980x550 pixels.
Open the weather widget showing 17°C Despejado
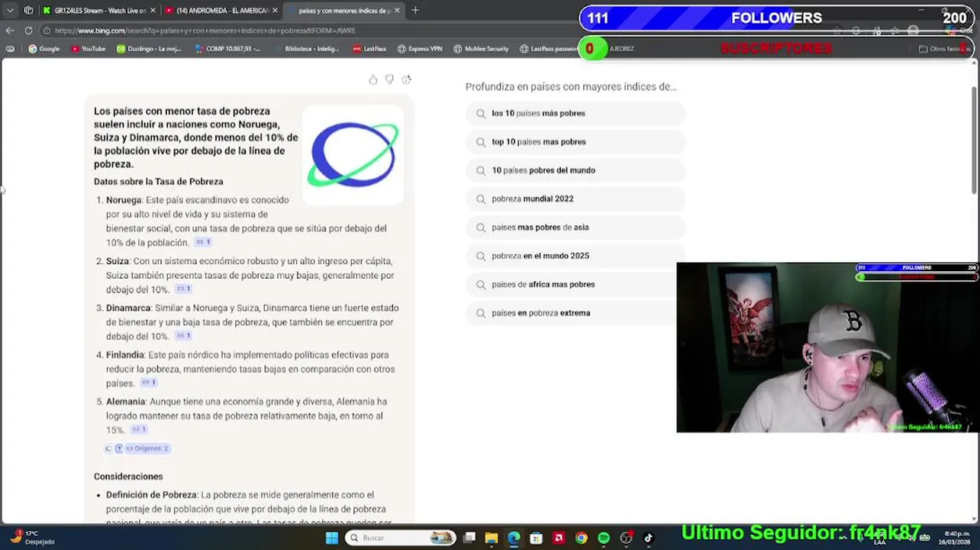pos(32,538)
